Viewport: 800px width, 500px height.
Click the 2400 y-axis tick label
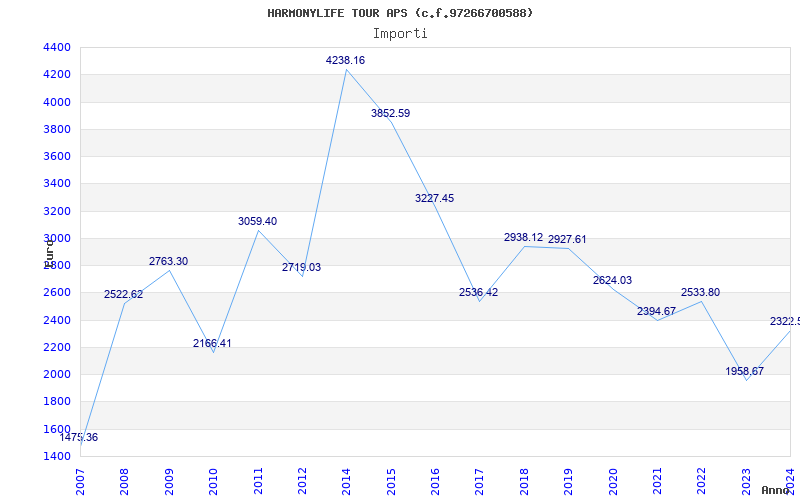tap(57, 320)
